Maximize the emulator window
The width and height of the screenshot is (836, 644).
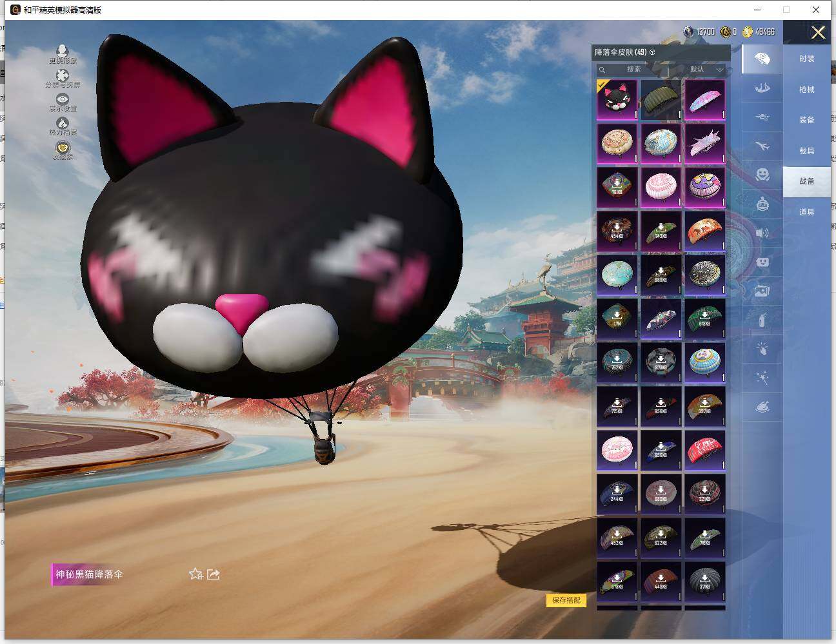tap(786, 10)
